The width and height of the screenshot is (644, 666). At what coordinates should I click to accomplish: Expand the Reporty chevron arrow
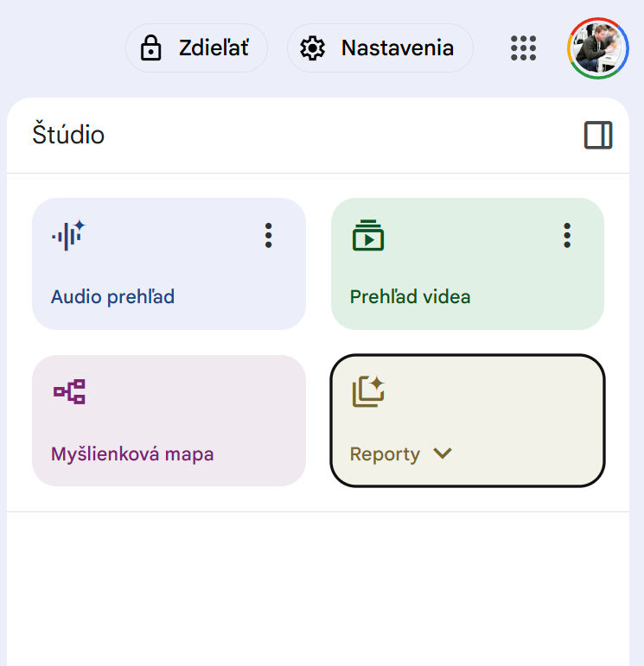[443, 454]
